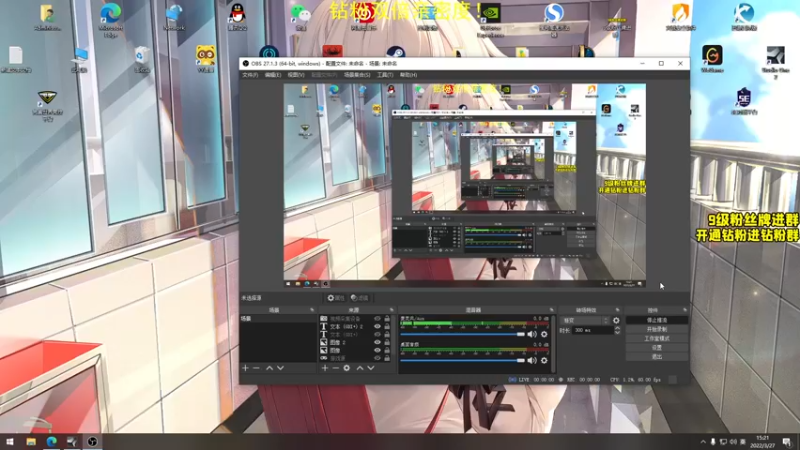This screenshot has height=450, width=800.
Task: Toggle visibility of 文本 (GDI+) 2 source
Action: click(x=377, y=327)
